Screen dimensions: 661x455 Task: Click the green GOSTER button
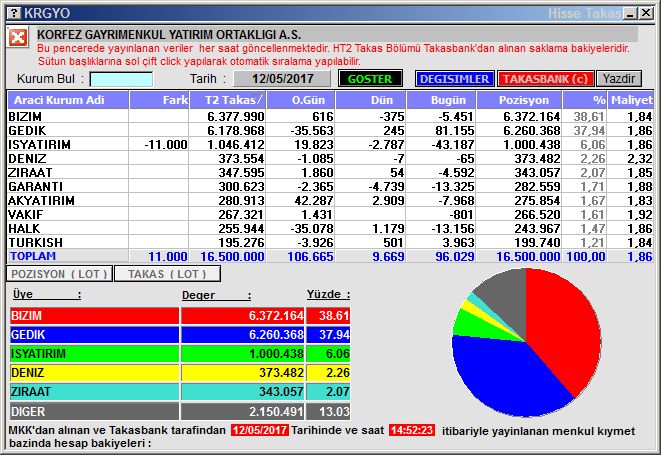(x=370, y=79)
